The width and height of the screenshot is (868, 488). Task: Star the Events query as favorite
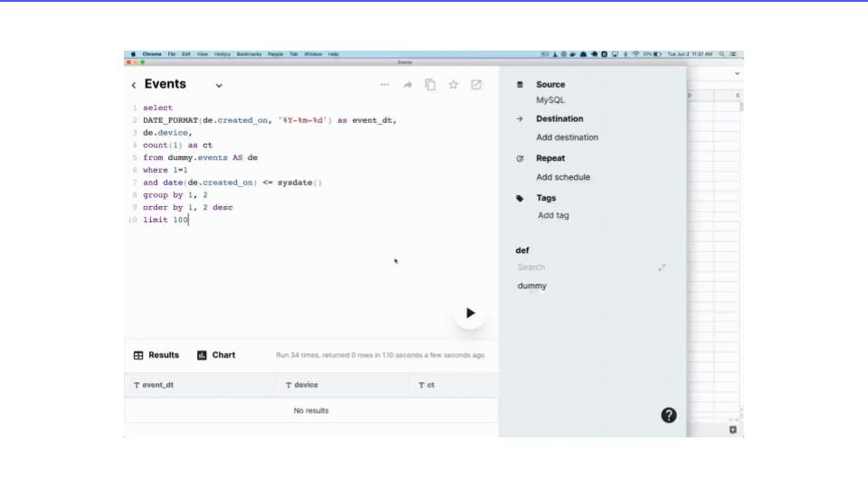click(453, 85)
